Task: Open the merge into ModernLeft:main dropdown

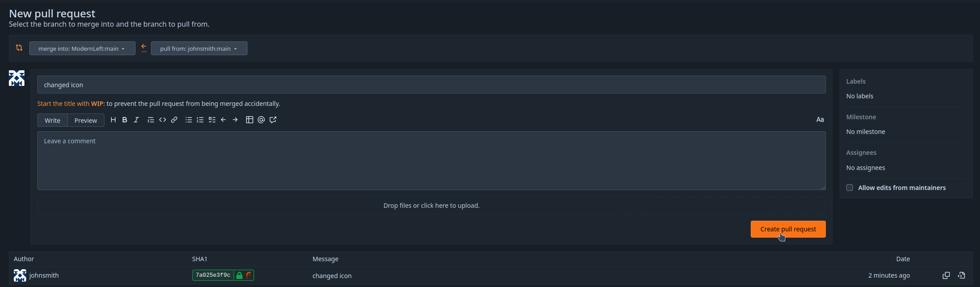Action: (x=82, y=49)
